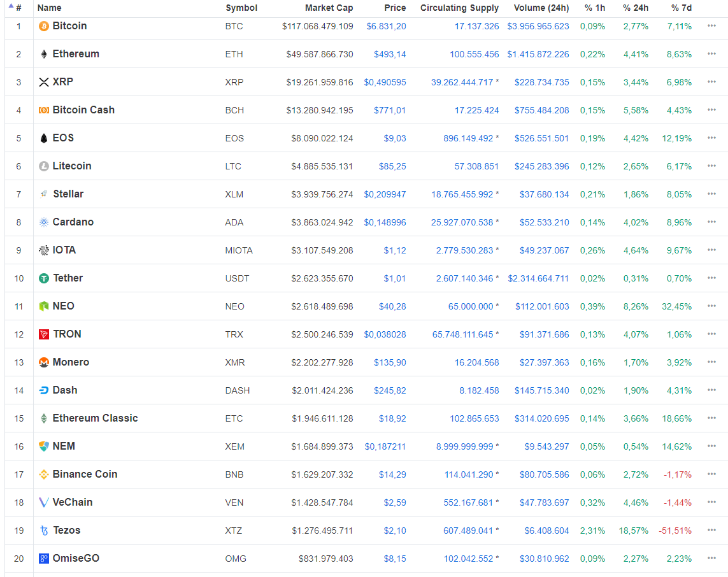
Task: Click the Dash logo icon
Action: (44, 390)
